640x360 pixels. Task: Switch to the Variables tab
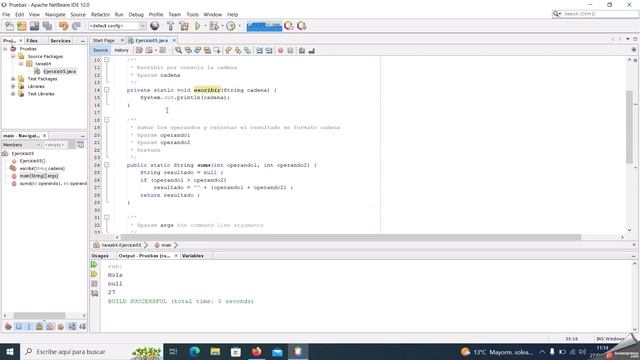(193, 256)
